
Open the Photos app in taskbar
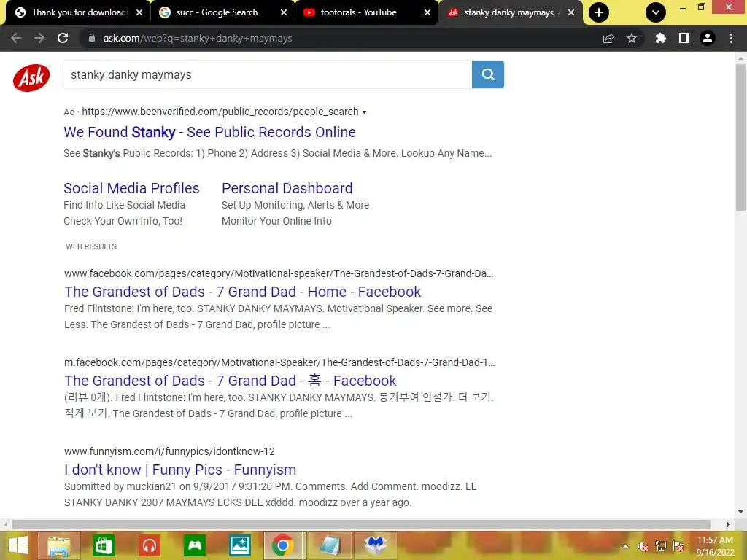[239, 545]
